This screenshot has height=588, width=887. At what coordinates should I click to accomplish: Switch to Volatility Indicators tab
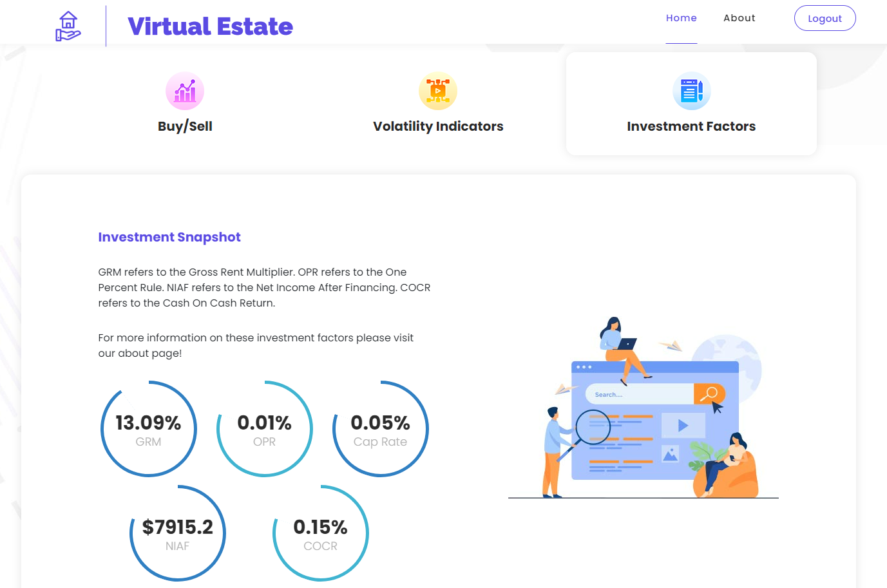[x=438, y=126]
